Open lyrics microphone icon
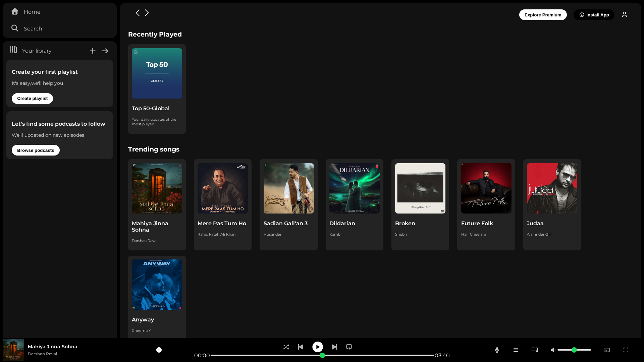 coord(497,350)
